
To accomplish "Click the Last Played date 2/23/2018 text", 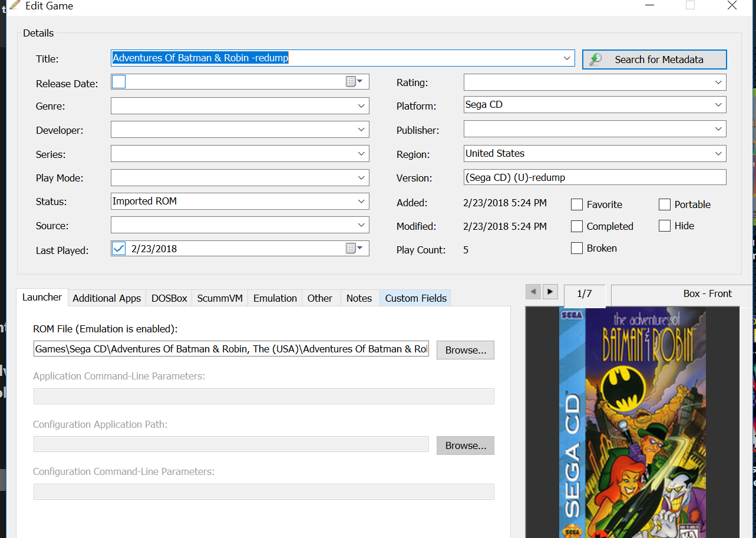I will (154, 249).
